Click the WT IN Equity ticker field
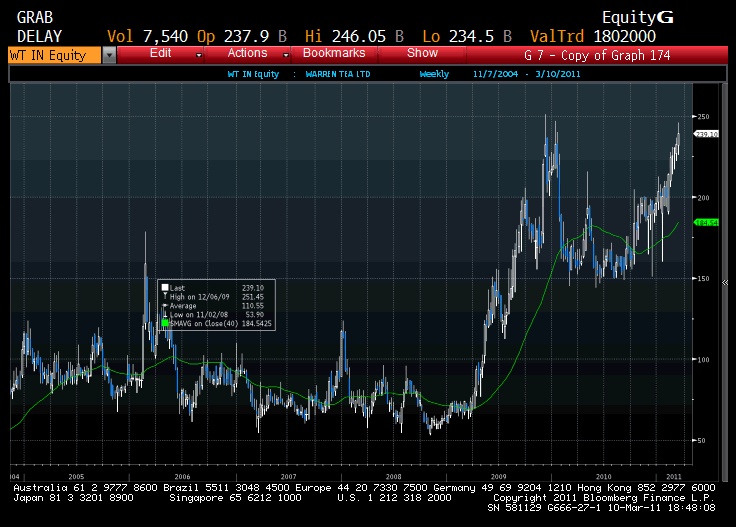The image size is (736, 527). pos(54,55)
